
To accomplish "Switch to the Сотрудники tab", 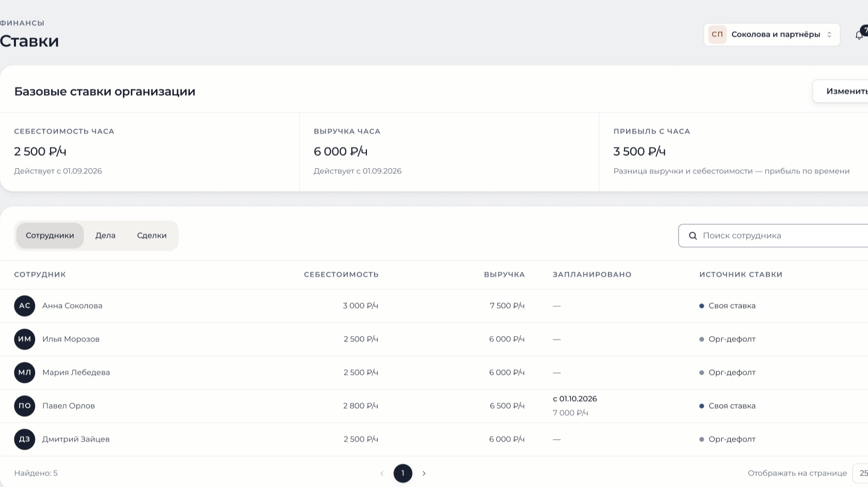I will tap(50, 236).
